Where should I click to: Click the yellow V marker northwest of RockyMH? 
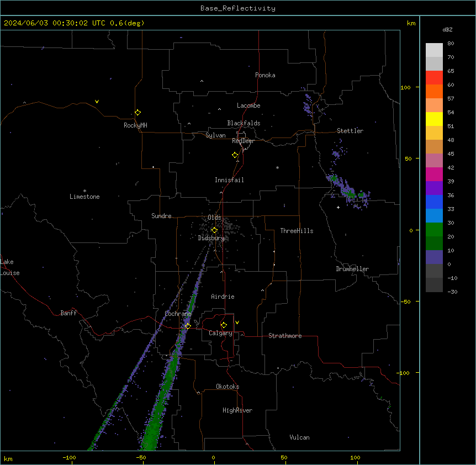click(97, 102)
